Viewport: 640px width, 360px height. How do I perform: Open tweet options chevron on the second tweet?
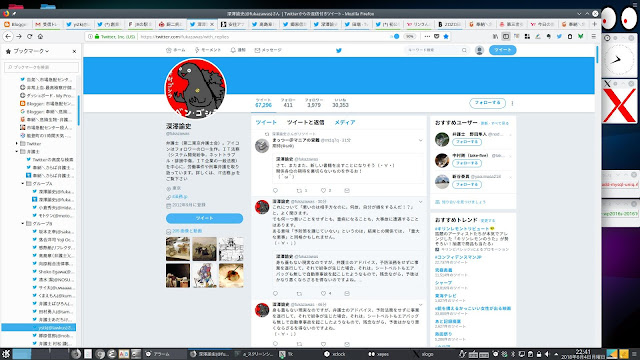pyautogui.click(x=420, y=202)
